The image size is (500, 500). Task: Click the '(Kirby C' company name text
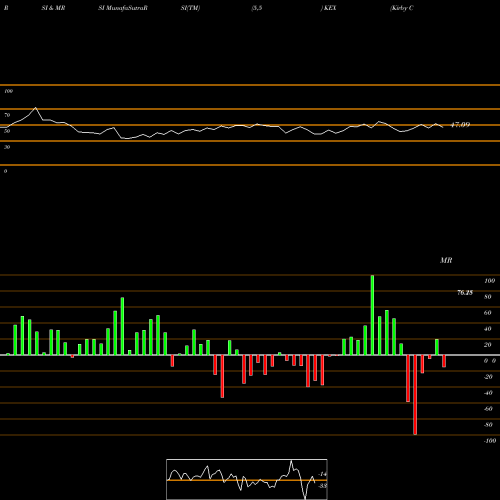(402, 8)
